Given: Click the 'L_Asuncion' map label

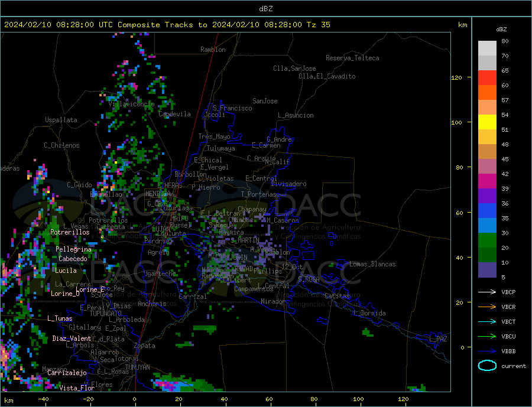Looking at the screenshot, I should tap(296, 115).
